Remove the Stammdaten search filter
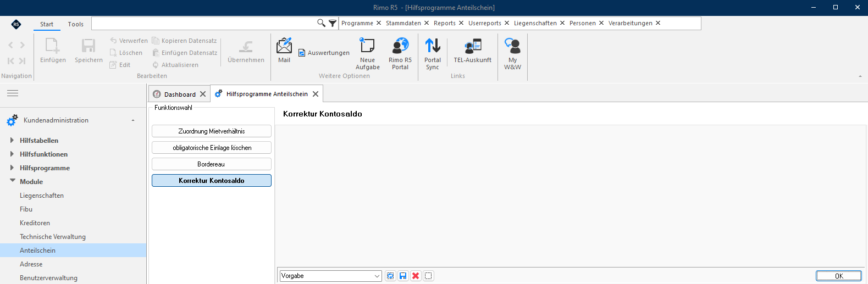The image size is (868, 284). pos(427,23)
